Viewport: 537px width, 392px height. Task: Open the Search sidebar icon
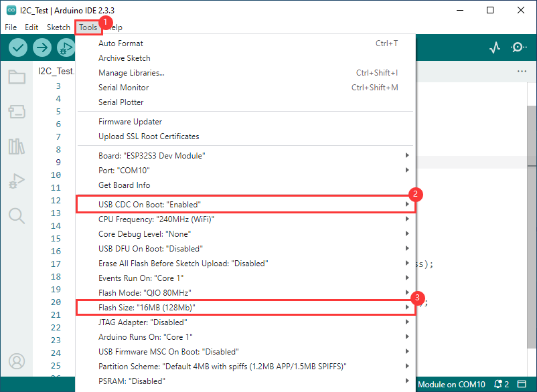tap(17, 215)
